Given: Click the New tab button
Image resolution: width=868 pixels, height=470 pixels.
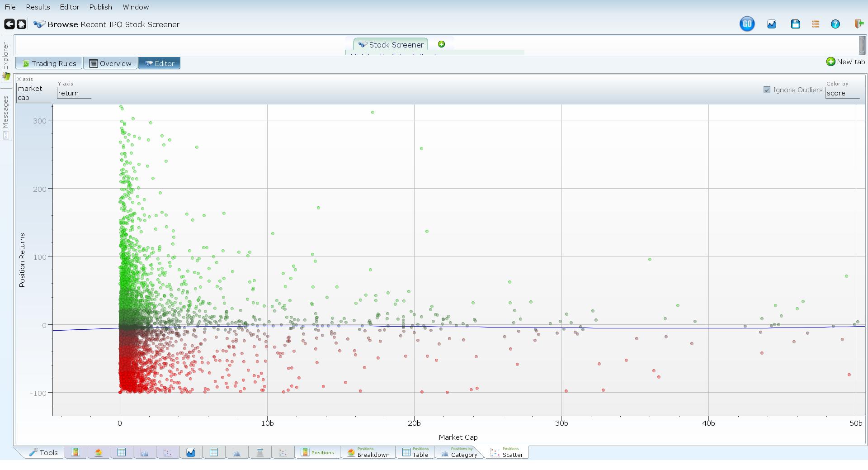Looking at the screenshot, I should (845, 62).
